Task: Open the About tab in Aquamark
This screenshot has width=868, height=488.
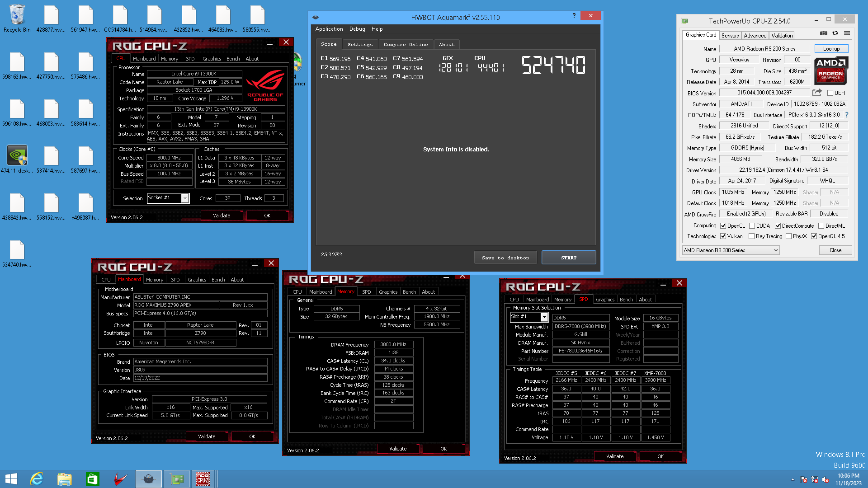Action: pyautogui.click(x=446, y=44)
